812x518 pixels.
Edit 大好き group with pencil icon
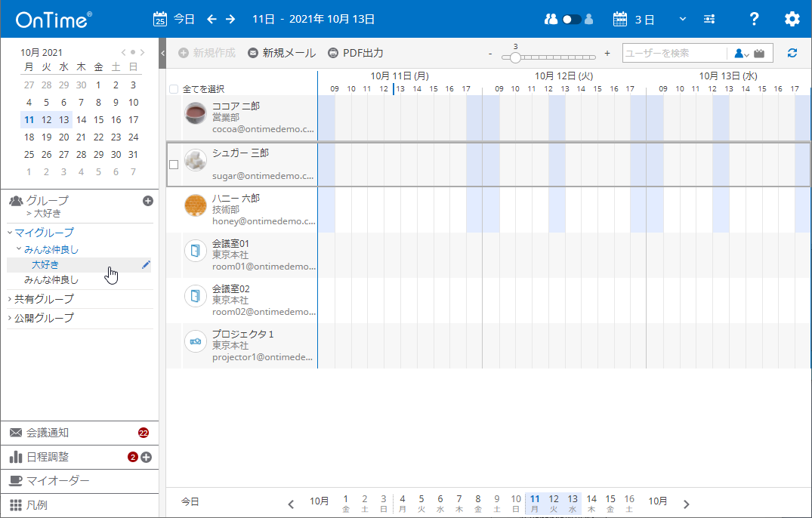coord(146,265)
